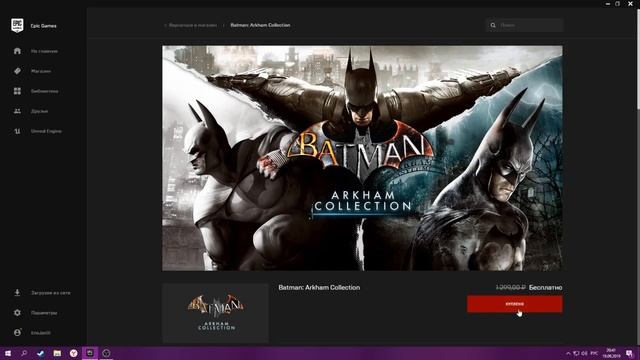Screen dimensions: 640x360
Task: Click the Batman: Arkham Collection product title
Action: click(x=319, y=287)
